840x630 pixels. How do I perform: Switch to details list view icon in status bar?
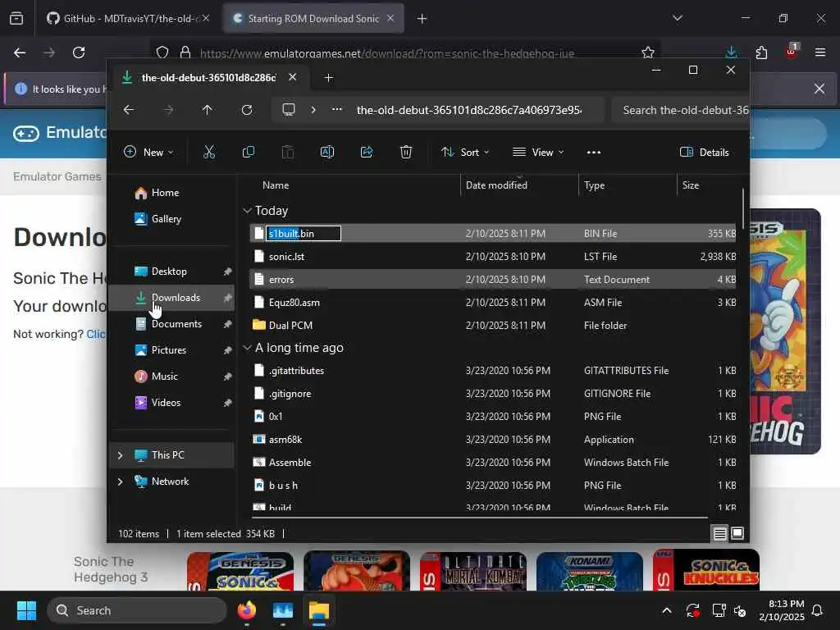tap(720, 533)
